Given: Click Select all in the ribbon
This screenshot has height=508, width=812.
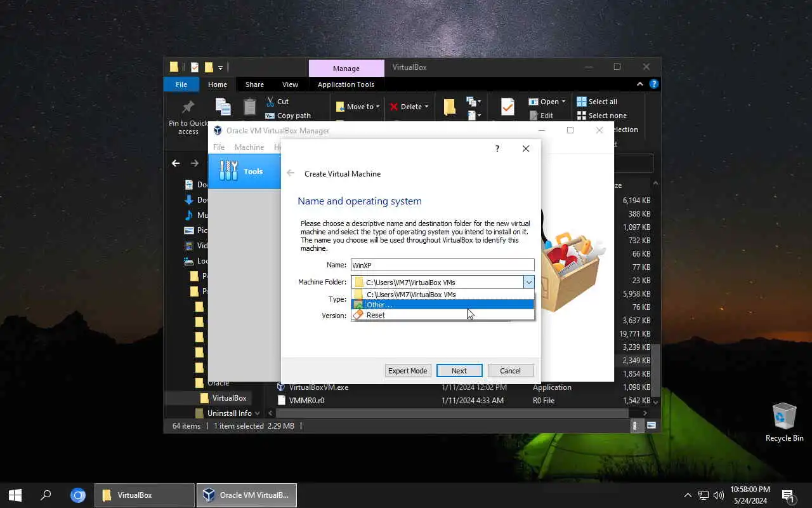Looking at the screenshot, I should [597, 102].
